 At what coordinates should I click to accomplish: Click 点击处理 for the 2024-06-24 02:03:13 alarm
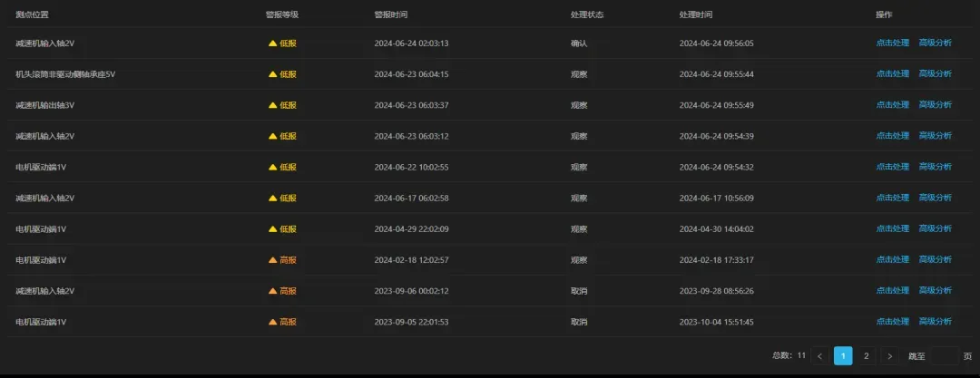(x=892, y=44)
